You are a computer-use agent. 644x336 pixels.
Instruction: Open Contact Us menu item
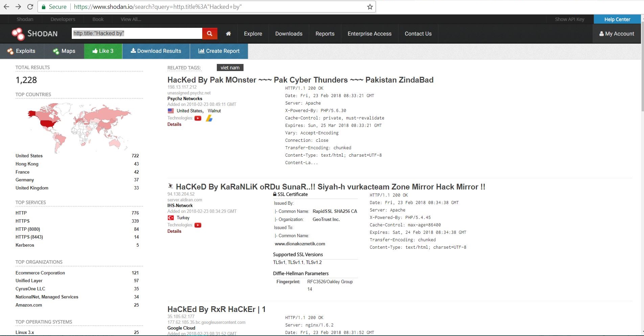click(418, 33)
